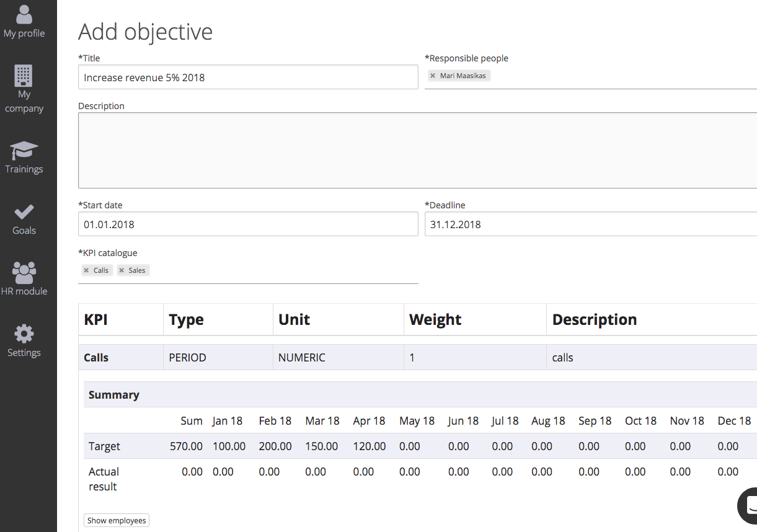Click the Title input field
Viewport: 757px width, 532px height.
tap(248, 77)
